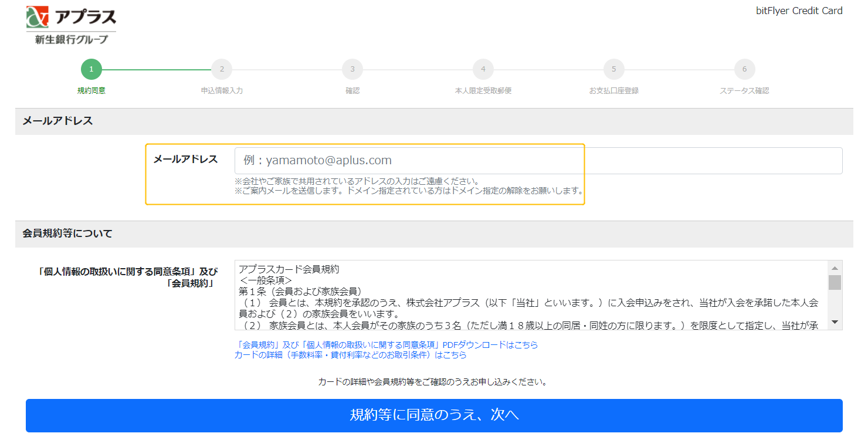Click the メールアドレス section header
The height and width of the screenshot is (440, 868).
[434, 121]
